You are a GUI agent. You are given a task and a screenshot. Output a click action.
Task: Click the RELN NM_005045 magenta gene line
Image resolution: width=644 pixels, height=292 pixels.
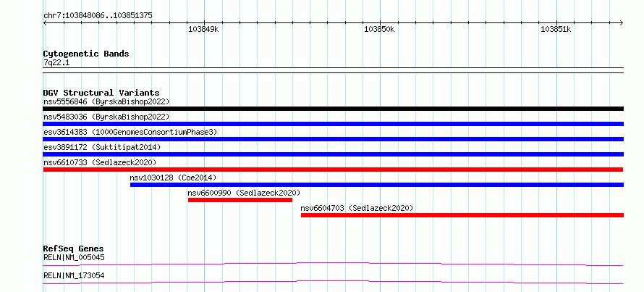[333, 264]
